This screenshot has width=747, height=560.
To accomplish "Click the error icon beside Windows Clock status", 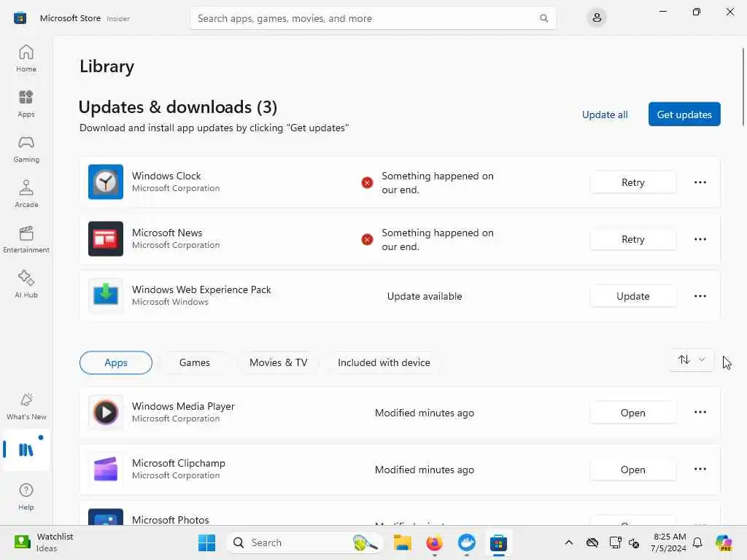I will pos(367,183).
